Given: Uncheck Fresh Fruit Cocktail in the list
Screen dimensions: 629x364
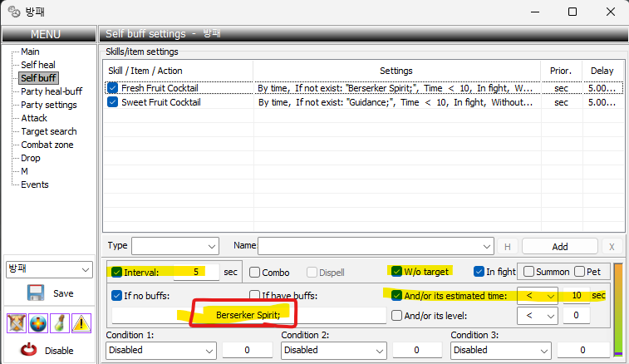Looking at the screenshot, I should pos(113,87).
